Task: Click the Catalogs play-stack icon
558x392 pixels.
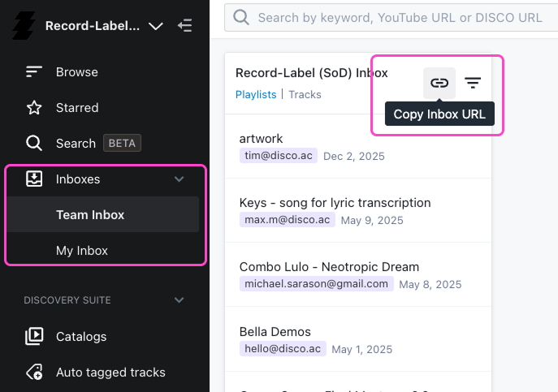Action: click(34, 336)
